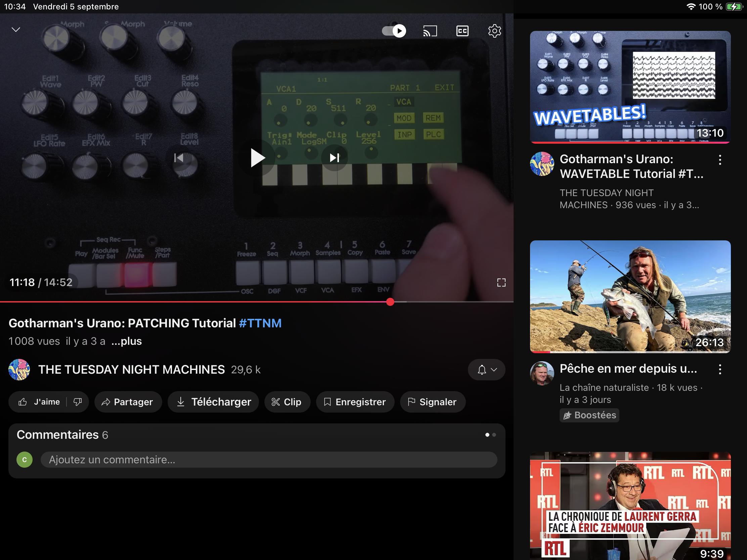
Task: Open video settings gear
Action: [x=494, y=31]
